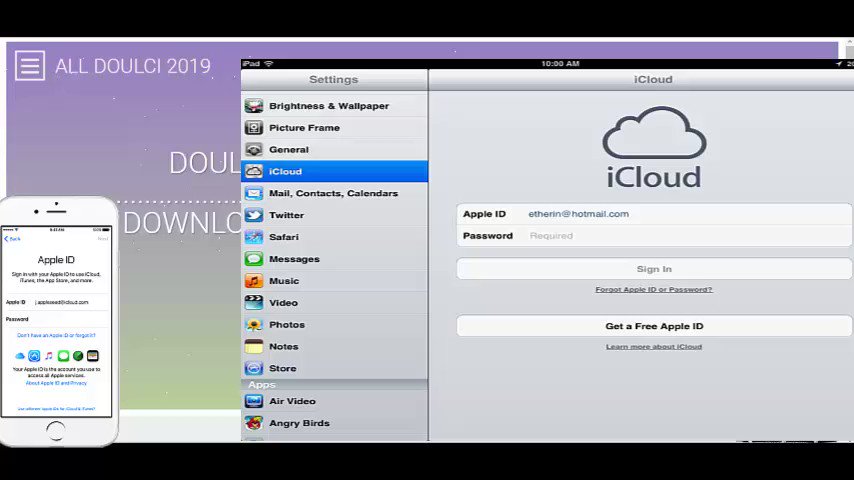
Task: Tap the iTunes music note icon on the iPhone screen
Action: (x=49, y=356)
